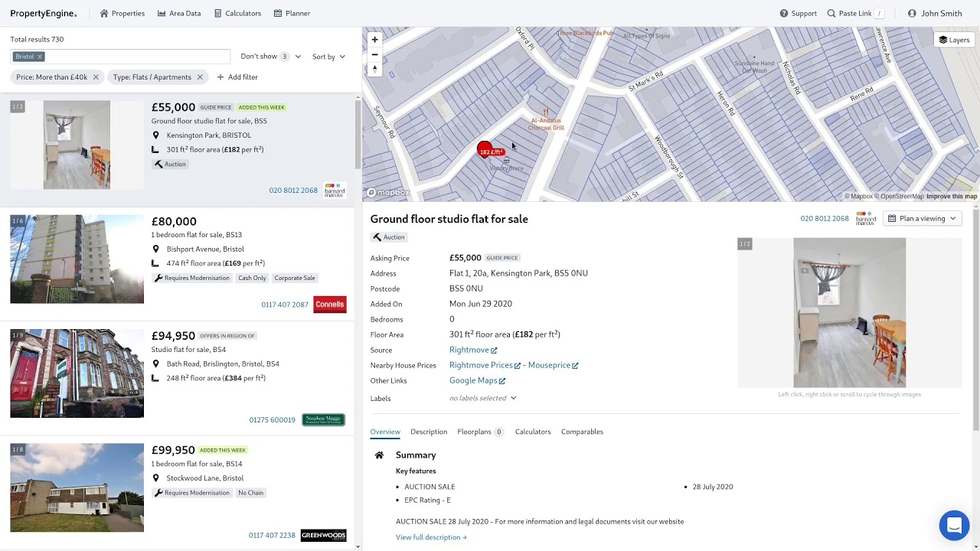Click the Auction tag in detail panel
The width and height of the screenshot is (980, 551).
tap(389, 237)
